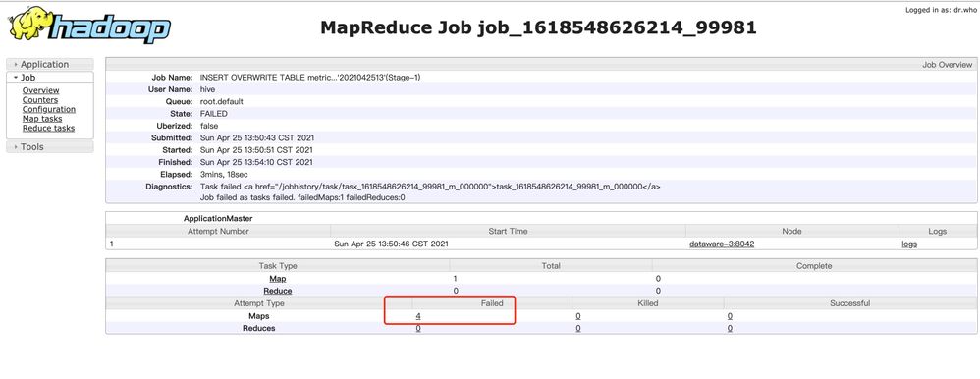Viewport: 980px width, 379px height.
Task: Expand the Application sidebar section
Action: point(50,65)
